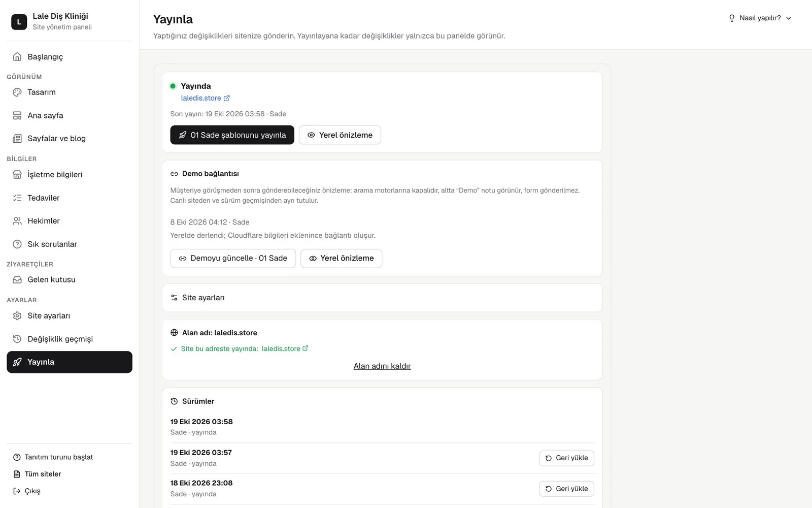Viewport: 812px width, 508px height.
Task: Click the question-mark icon for Sık sorulanlar
Action: [x=17, y=244]
